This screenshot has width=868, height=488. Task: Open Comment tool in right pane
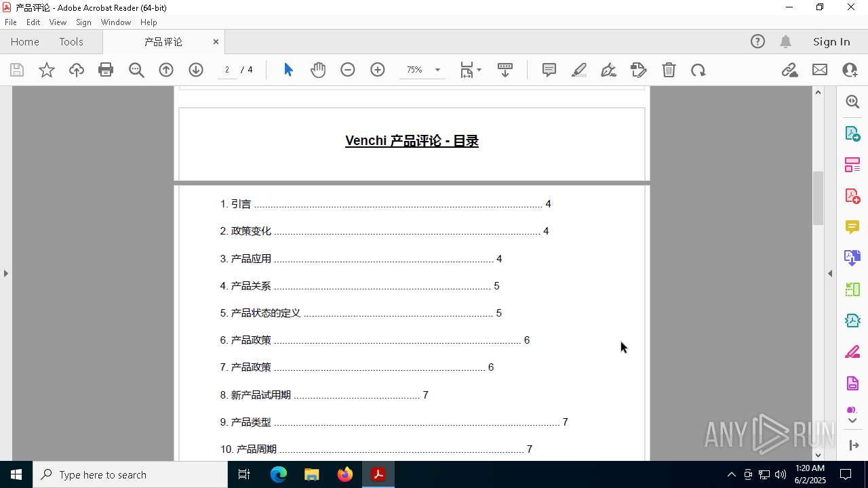[852, 227]
